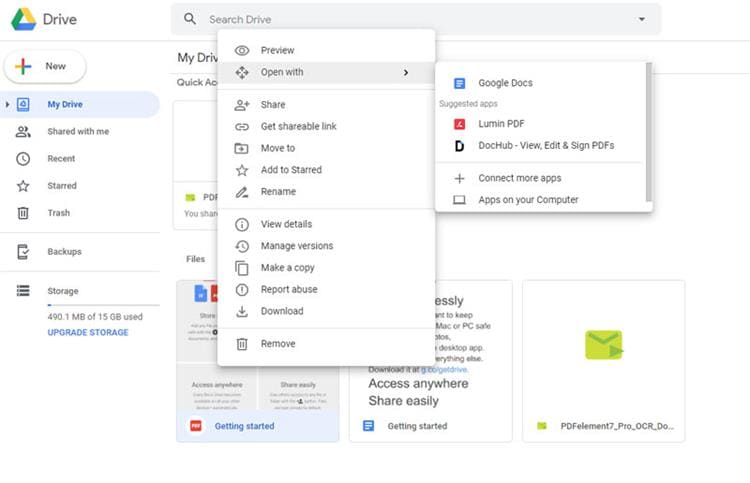Screen dimensions: 750x483
Task: Click the Manage versions history icon
Action: pyautogui.click(x=242, y=246)
